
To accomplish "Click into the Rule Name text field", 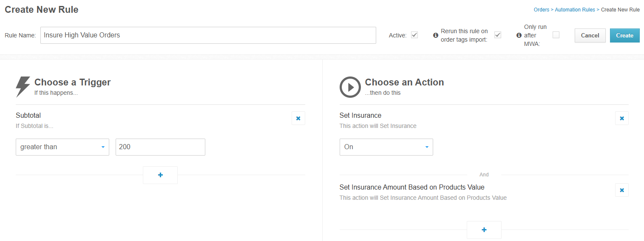I will point(208,35).
